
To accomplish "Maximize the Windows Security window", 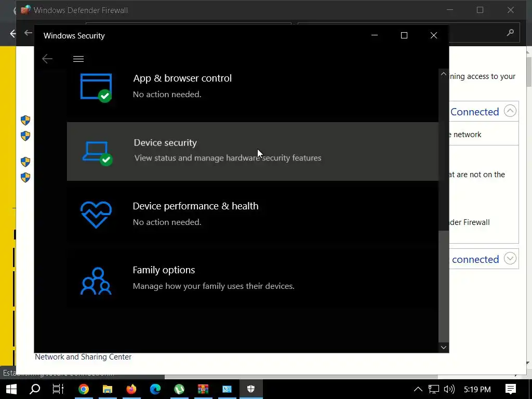I will click(404, 35).
